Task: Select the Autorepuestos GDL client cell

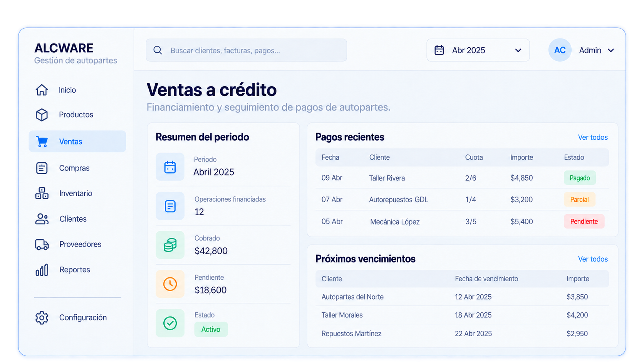Action: coord(398,200)
